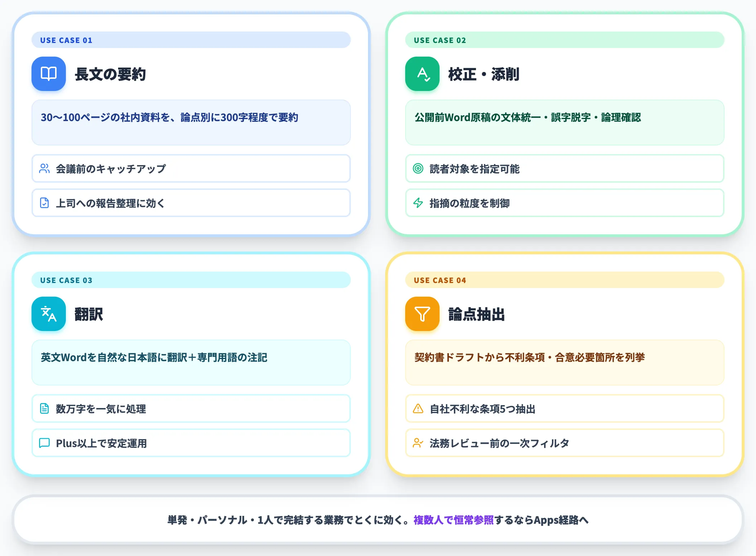Click the 長文の要約 heading
This screenshot has width=756, height=556.
[110, 74]
